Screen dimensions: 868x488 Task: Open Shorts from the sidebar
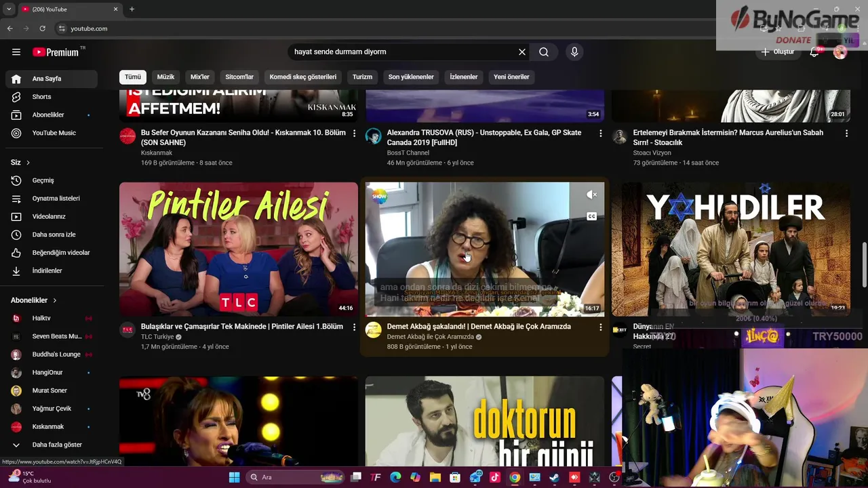point(52,97)
